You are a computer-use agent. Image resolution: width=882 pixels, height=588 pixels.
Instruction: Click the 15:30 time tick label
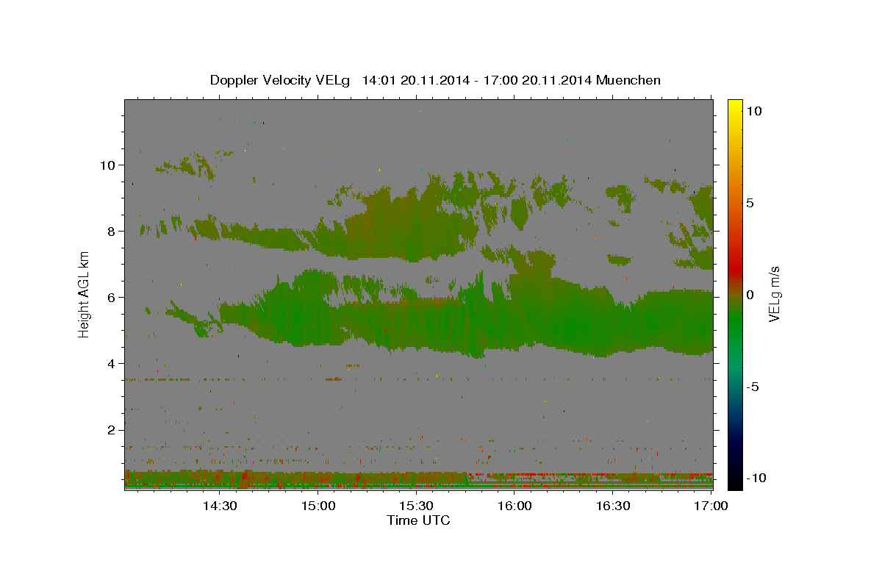417,506
